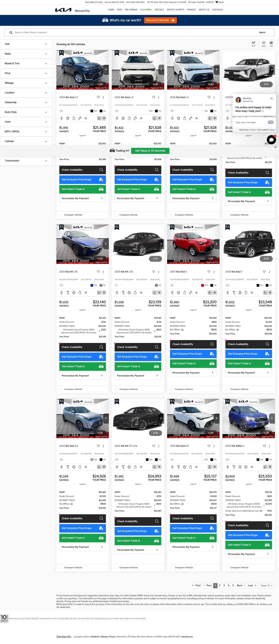279x644 pixels.
Task: Close the Jessica chat popup
Action: click(271, 99)
